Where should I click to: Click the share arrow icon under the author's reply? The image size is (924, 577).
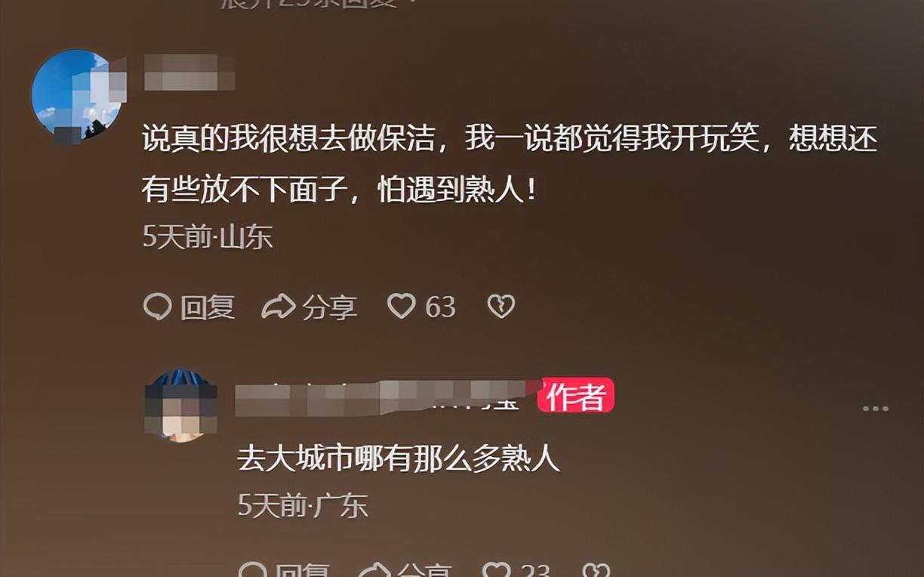[374, 570]
